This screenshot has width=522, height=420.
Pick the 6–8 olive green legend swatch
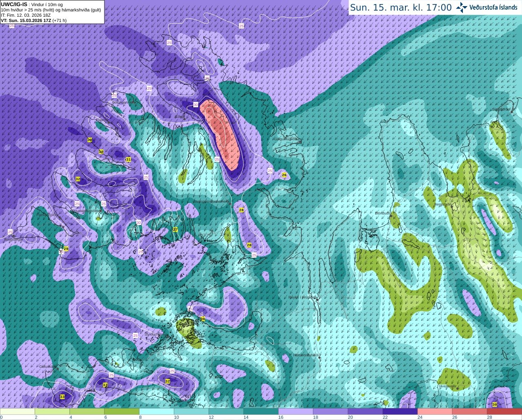[122, 411]
